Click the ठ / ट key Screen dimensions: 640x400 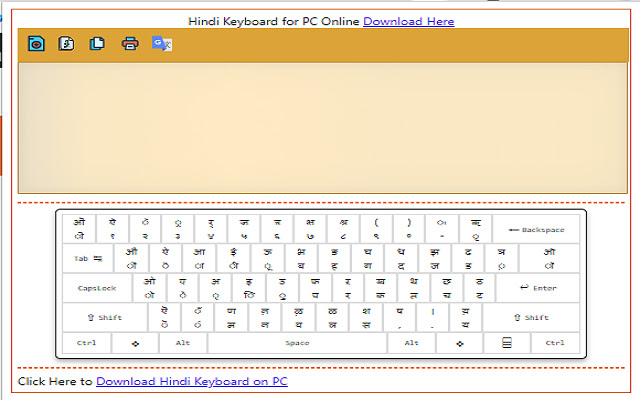[x=480, y=288]
